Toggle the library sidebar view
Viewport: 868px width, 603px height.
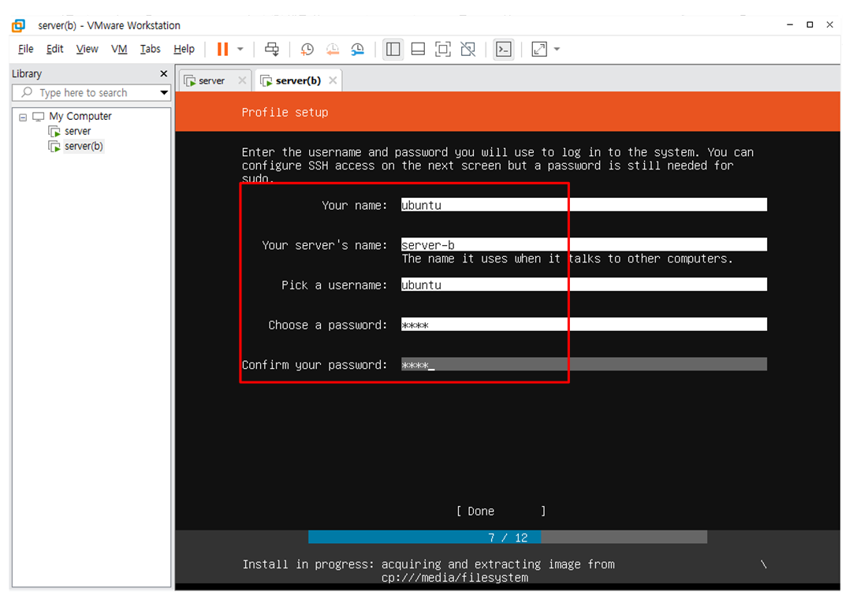[393, 50]
